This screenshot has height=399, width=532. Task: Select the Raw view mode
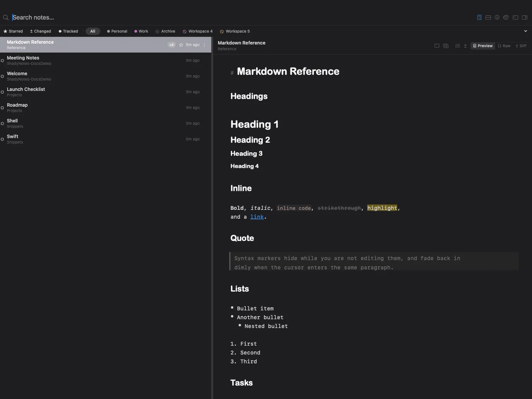(504, 46)
